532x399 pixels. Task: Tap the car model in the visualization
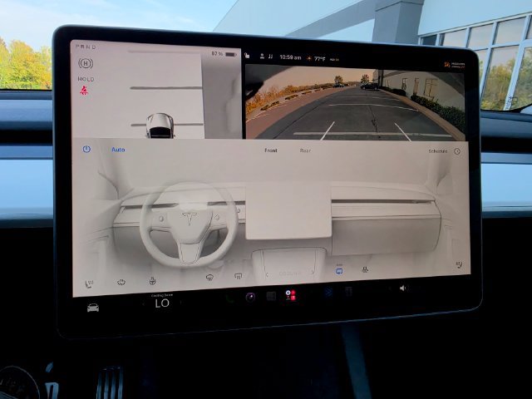coord(160,126)
